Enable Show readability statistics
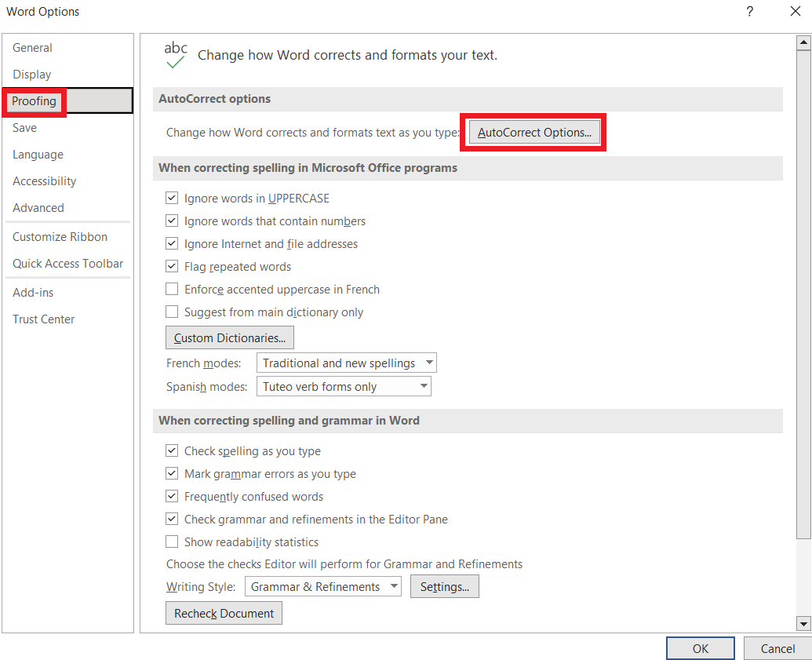This screenshot has height=660, width=812. [171, 541]
